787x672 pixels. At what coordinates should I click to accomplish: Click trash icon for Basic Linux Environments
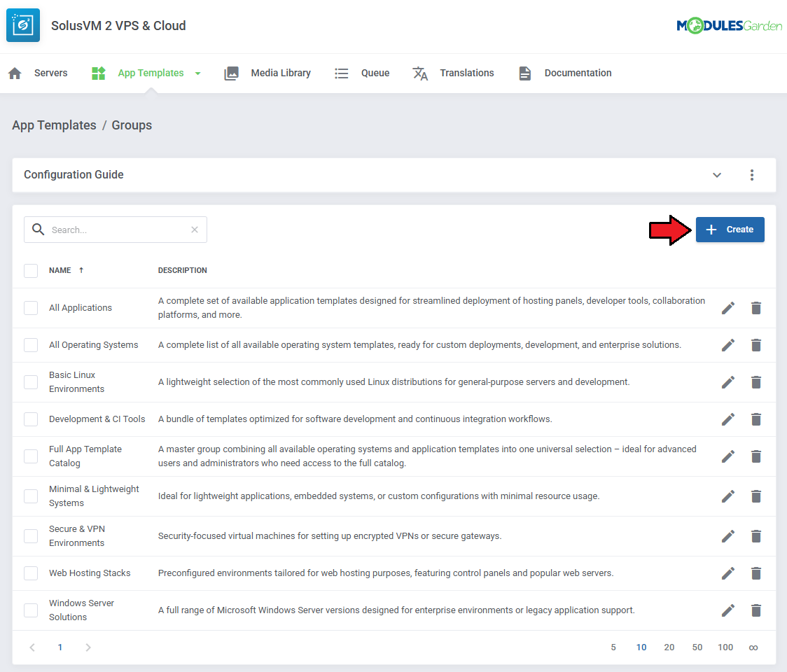(x=756, y=382)
